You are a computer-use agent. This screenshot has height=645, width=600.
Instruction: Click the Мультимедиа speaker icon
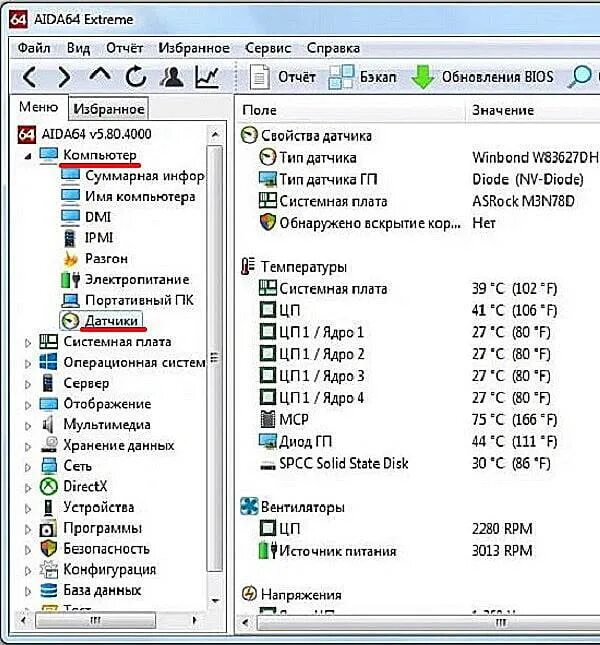[48, 424]
